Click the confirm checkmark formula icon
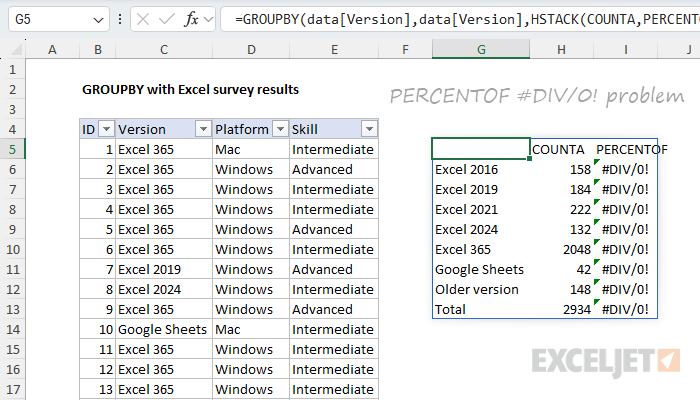This screenshot has height=400, width=700. 167,19
